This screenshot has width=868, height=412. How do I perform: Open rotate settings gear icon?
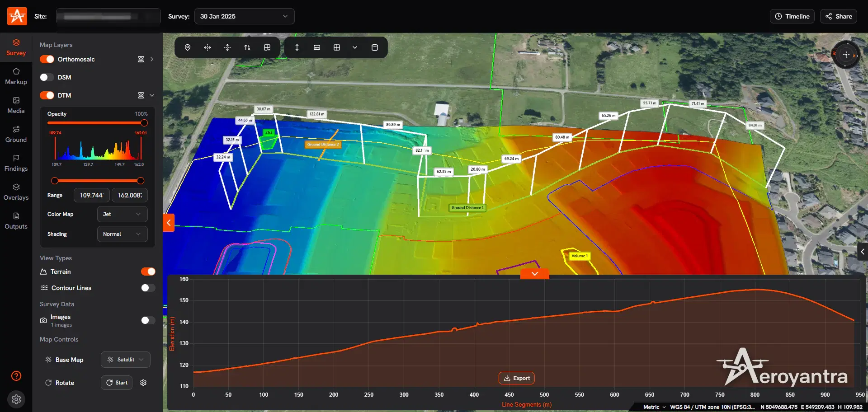coord(143,383)
